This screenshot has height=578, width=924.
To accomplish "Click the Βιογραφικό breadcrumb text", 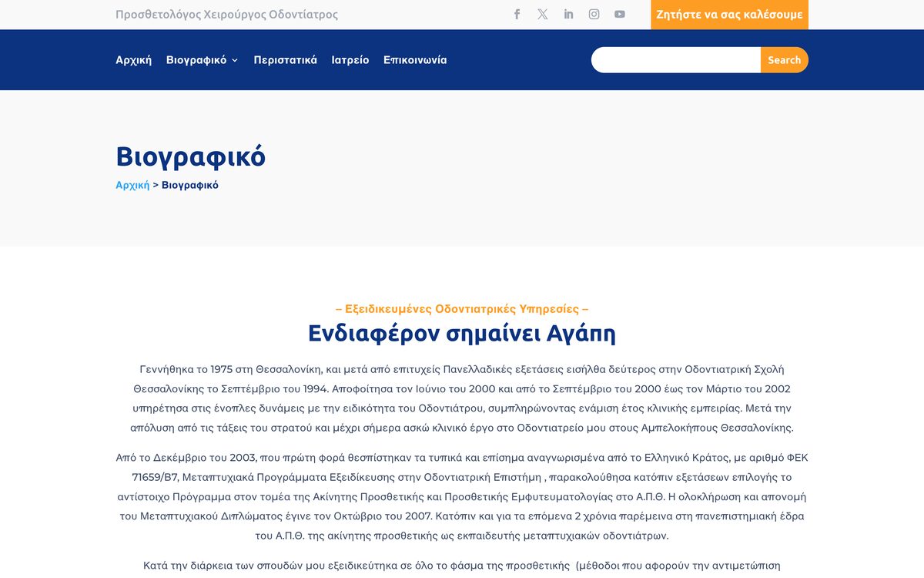I will pyautogui.click(x=190, y=185).
